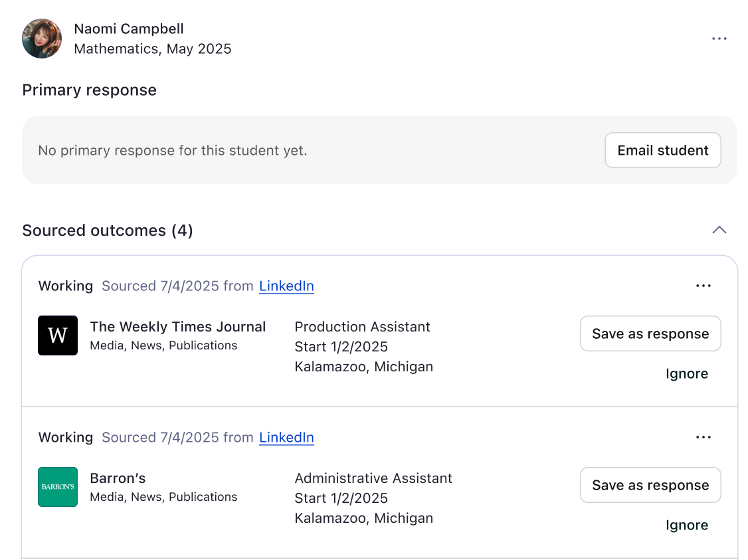
Task: Click the no primary response message box
Action: [x=266, y=150]
